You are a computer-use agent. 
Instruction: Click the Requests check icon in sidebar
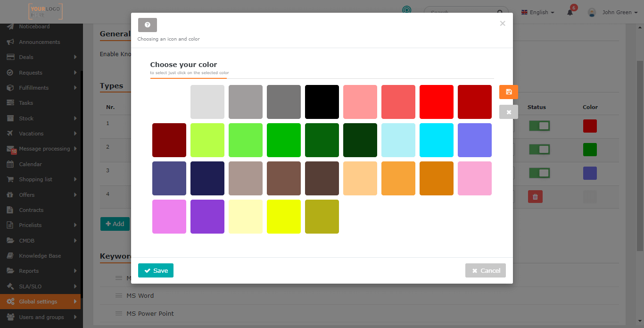10,73
